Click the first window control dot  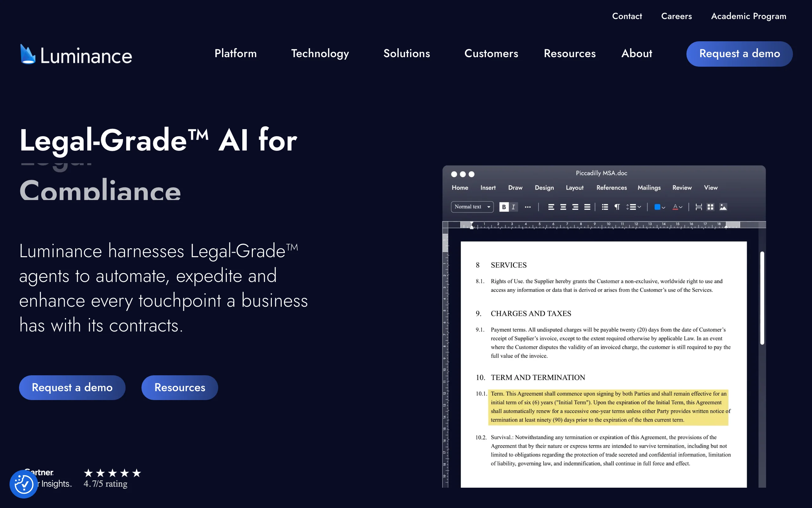454,174
